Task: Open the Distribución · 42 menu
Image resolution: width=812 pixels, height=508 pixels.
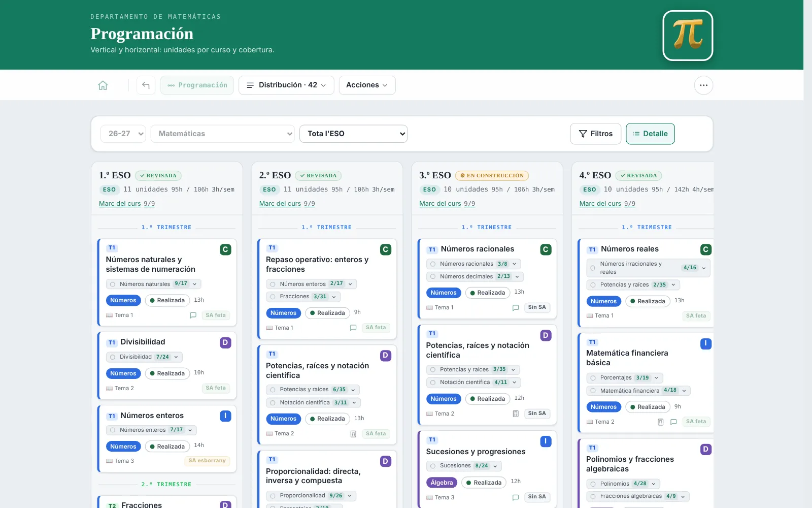Action: (286, 85)
